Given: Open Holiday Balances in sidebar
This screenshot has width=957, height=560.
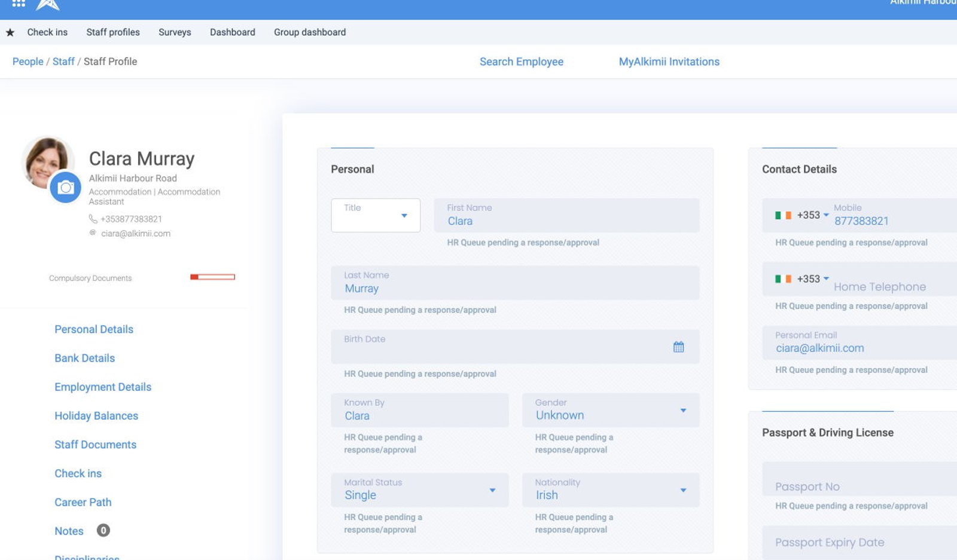Looking at the screenshot, I should [x=96, y=415].
